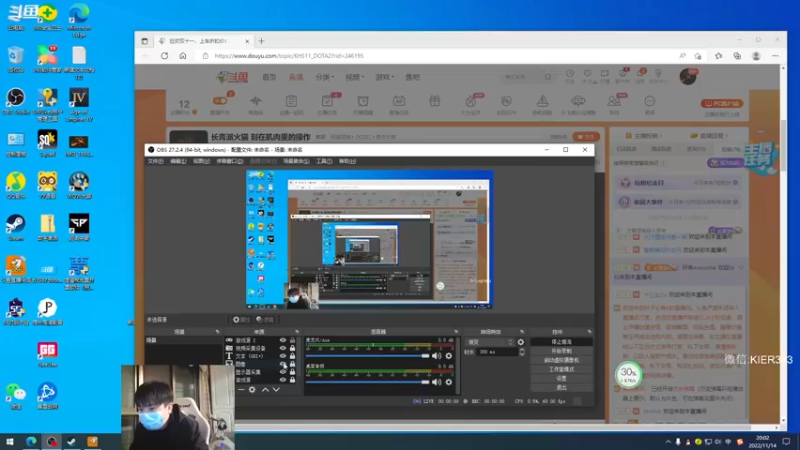Toggle visibility of 视频采集设备 source
Viewport: 800px width, 450px height.
click(283, 348)
